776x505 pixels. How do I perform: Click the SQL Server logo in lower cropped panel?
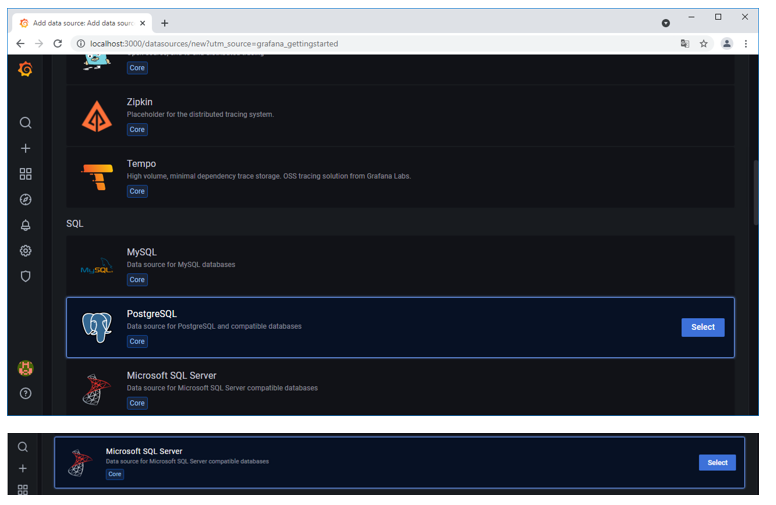click(80, 463)
